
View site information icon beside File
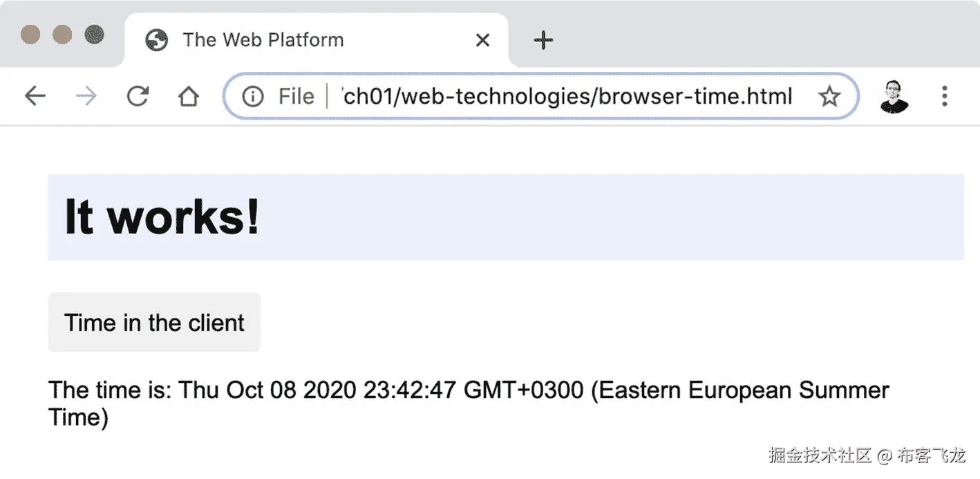coord(253,97)
